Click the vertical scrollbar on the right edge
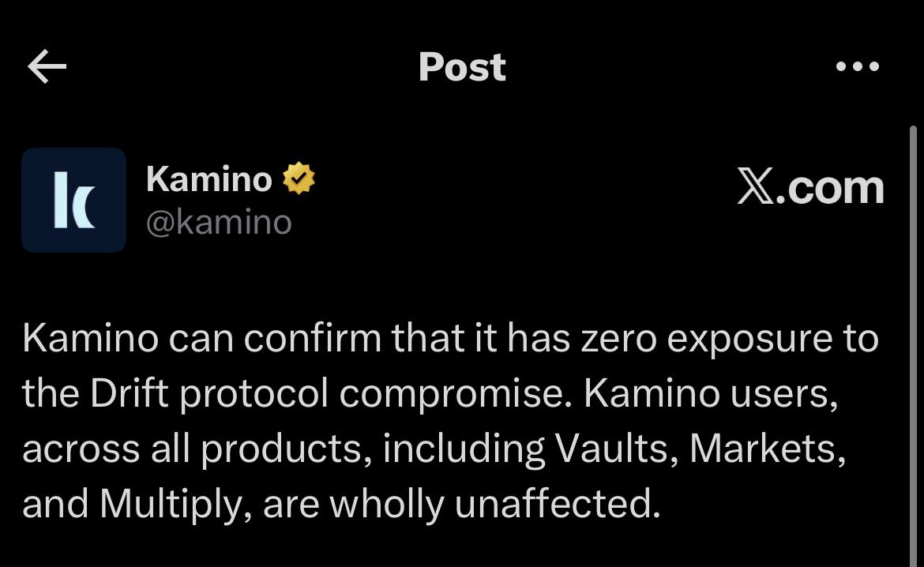 pos(914,316)
